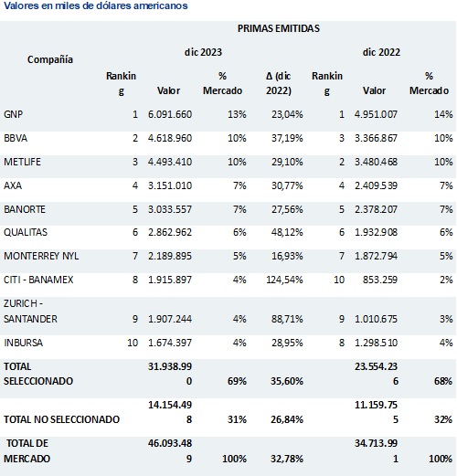Select the ZURICH - SANTANDER company cell
The width and height of the screenshot is (457, 476).
(30, 312)
